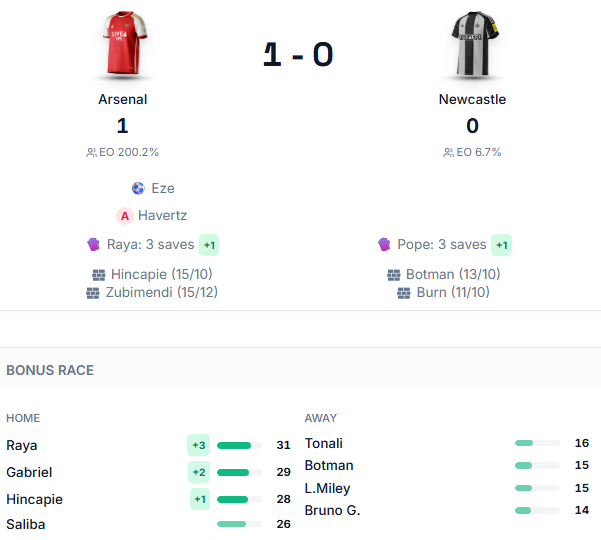
Task: Click Gabriel's +2 bonus badge
Action: 198,472
